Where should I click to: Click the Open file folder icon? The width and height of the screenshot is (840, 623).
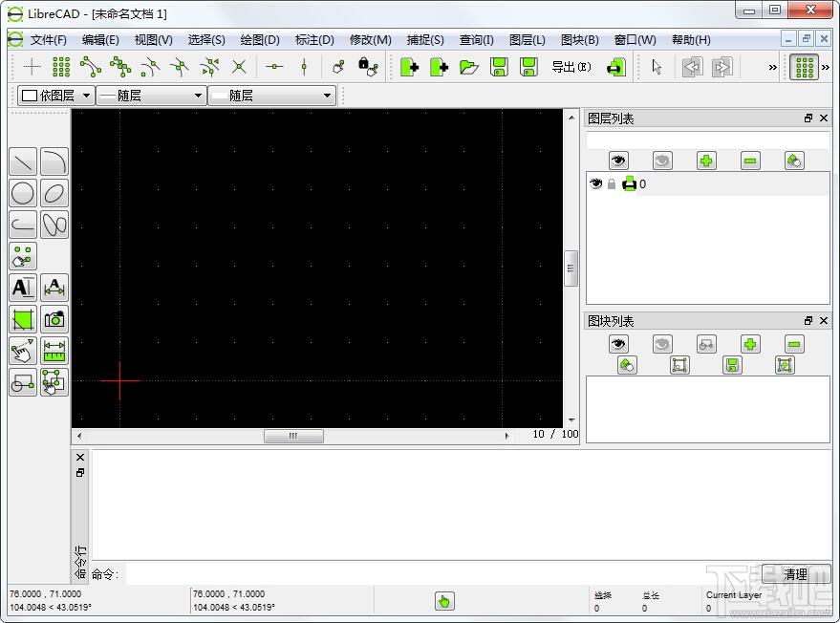[x=469, y=67]
